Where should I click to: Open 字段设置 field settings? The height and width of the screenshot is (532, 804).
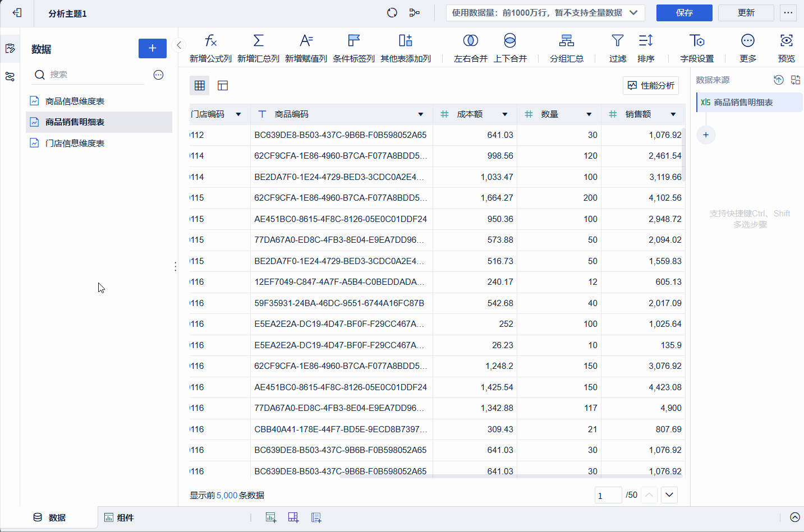point(696,41)
